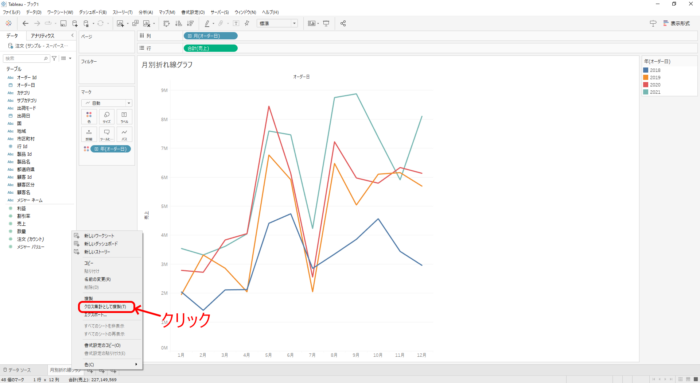This screenshot has width=700, height=383.
Task: Click the swap rows and columns icon
Action: pos(167,23)
